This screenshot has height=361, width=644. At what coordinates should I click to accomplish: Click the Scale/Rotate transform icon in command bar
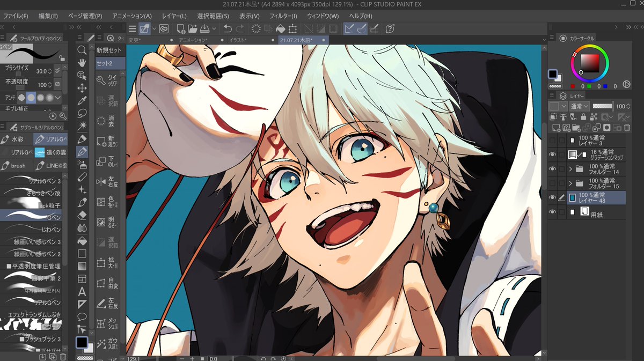(x=293, y=28)
